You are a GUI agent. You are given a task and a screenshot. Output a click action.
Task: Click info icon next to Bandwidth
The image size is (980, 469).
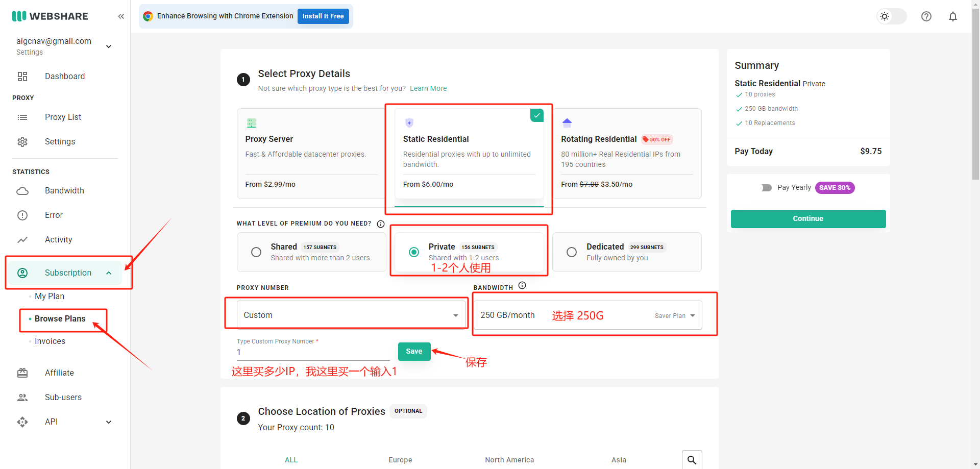522,286
